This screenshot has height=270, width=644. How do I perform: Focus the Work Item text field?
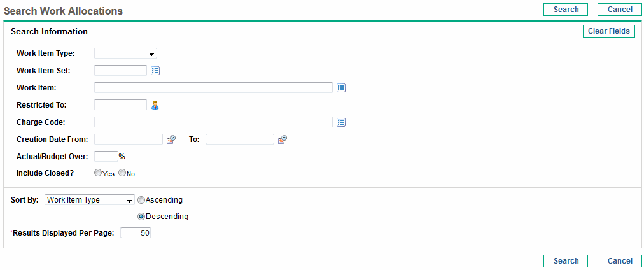pyautogui.click(x=214, y=88)
